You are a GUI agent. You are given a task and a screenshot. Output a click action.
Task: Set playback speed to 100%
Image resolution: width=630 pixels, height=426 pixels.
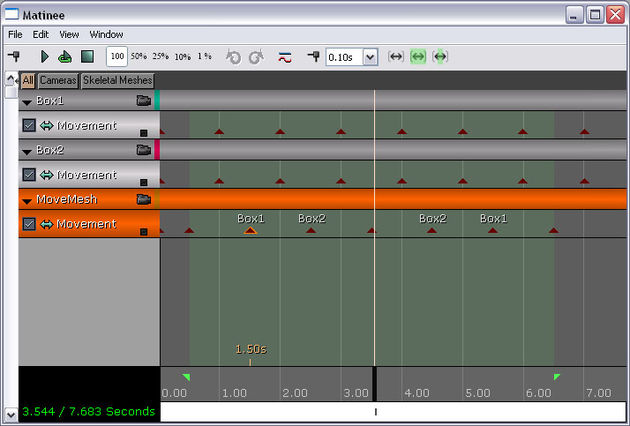click(117, 56)
